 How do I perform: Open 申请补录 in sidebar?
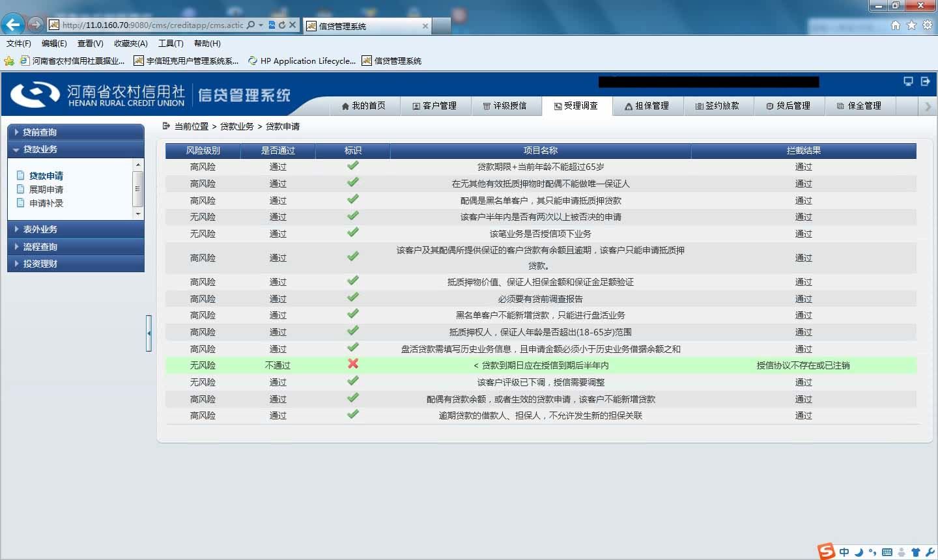pyautogui.click(x=46, y=203)
